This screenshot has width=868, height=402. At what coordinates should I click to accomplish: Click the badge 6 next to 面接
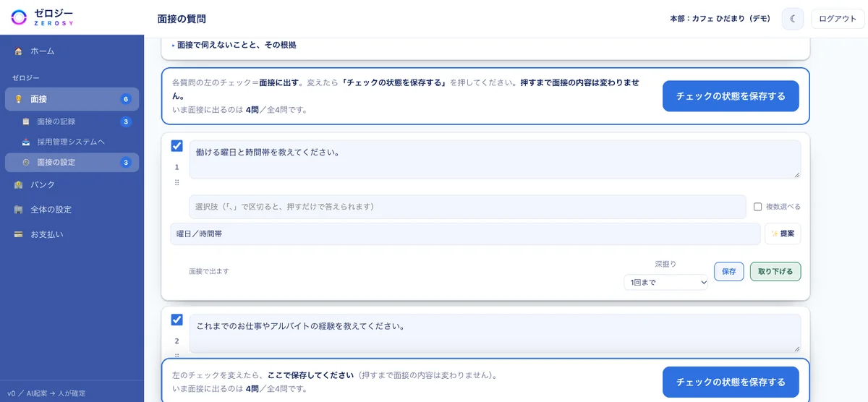pyautogui.click(x=126, y=99)
